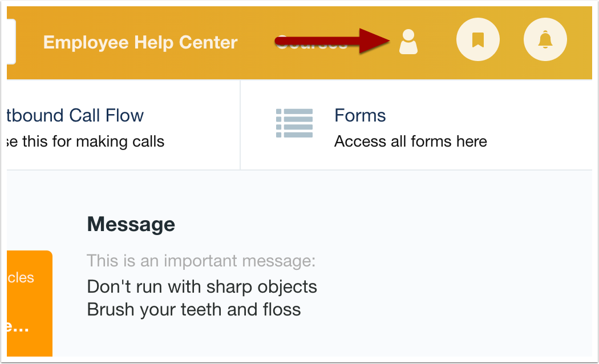Focus the white input box in header
The width and height of the screenshot is (599, 364).
click(11, 42)
